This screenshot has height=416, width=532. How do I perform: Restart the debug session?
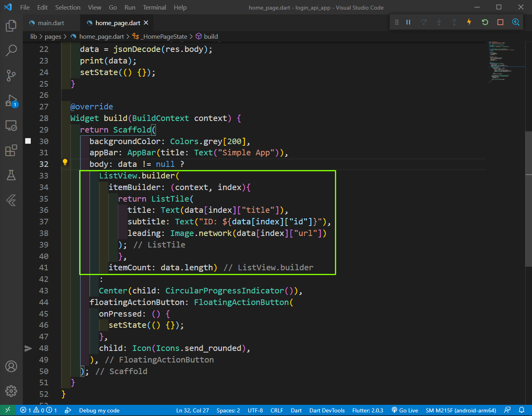[x=485, y=22]
